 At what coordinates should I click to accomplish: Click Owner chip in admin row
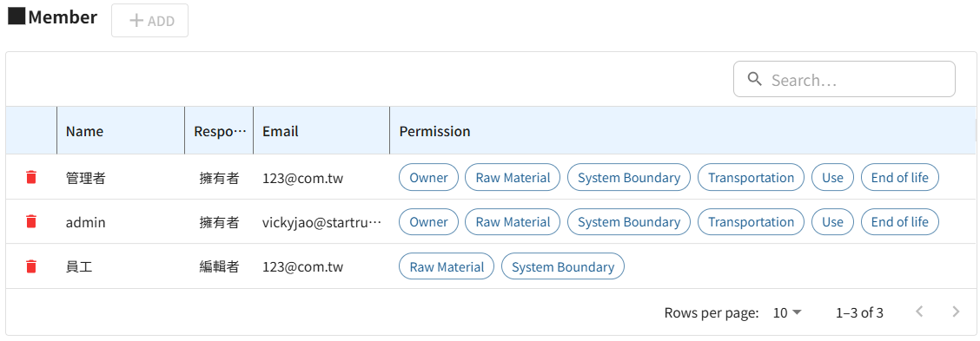coord(429,222)
